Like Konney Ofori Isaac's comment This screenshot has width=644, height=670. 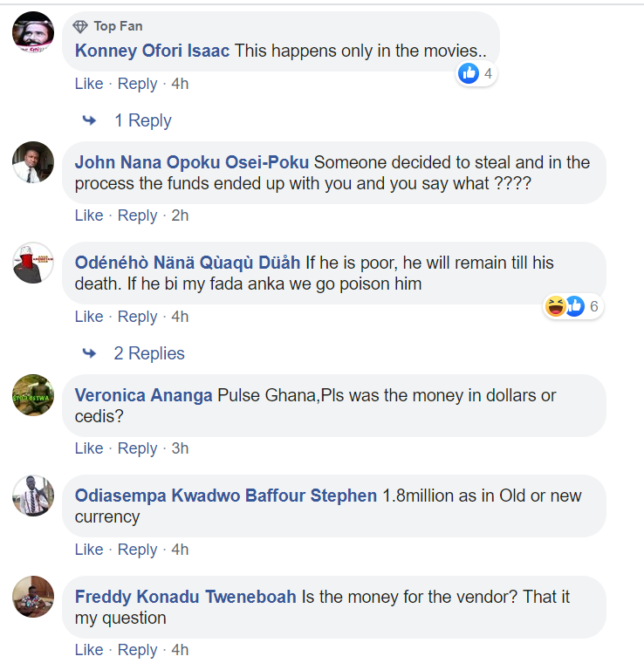[89, 84]
